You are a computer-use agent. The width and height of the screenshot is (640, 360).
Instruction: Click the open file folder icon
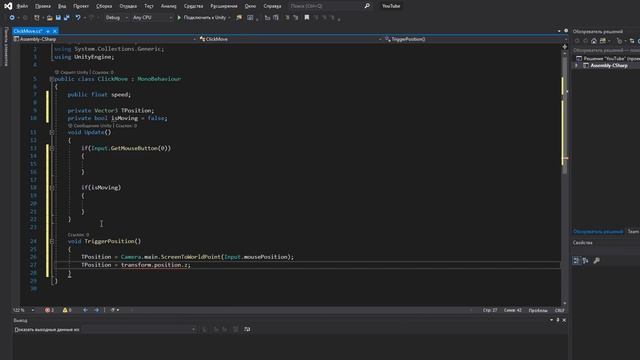[x=49, y=18]
